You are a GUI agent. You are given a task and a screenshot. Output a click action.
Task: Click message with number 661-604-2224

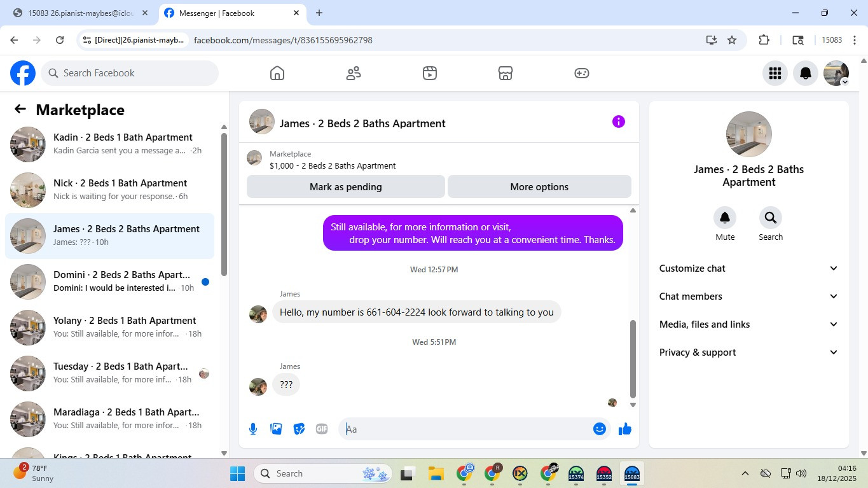417,312
